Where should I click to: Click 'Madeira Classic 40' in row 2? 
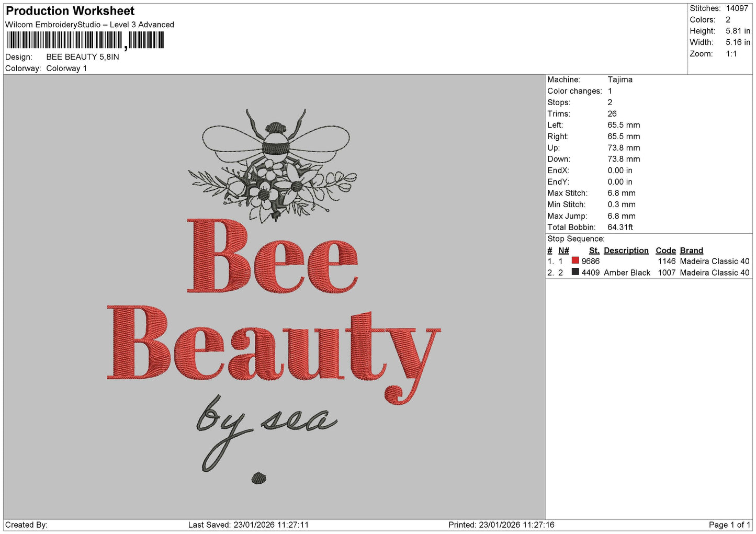(714, 273)
